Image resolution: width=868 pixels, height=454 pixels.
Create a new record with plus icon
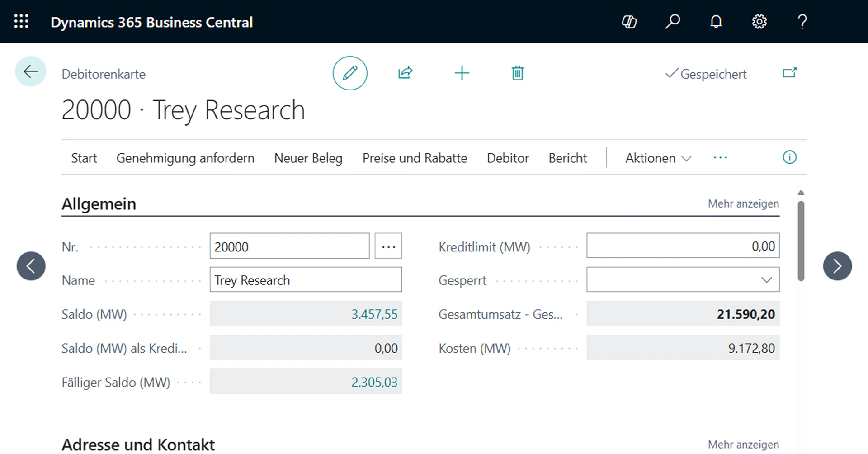[x=462, y=73]
